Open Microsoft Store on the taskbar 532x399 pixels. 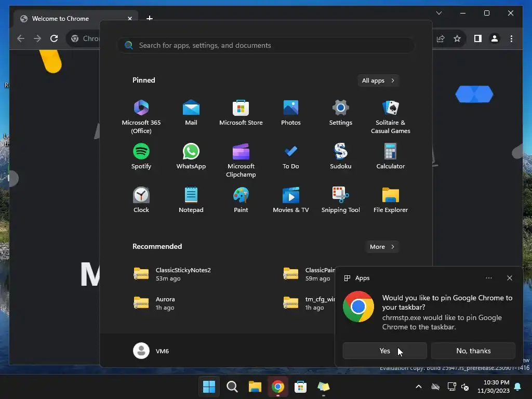(301, 387)
